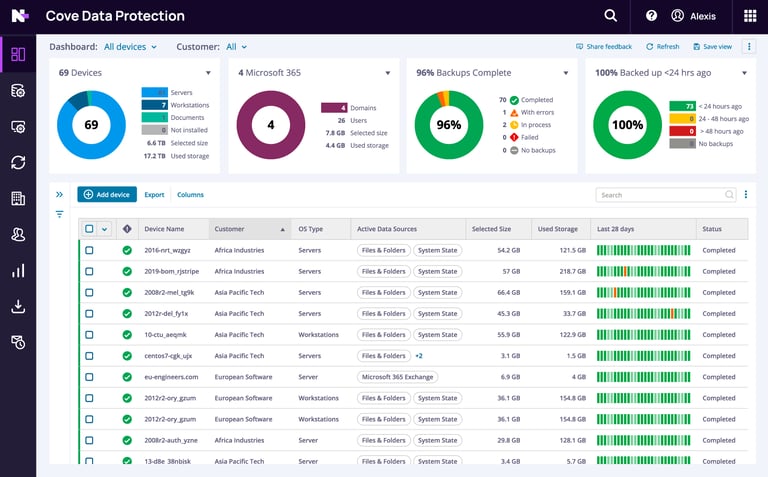
Task: Open the sidebar bar chart reports icon
Action: tap(18, 271)
